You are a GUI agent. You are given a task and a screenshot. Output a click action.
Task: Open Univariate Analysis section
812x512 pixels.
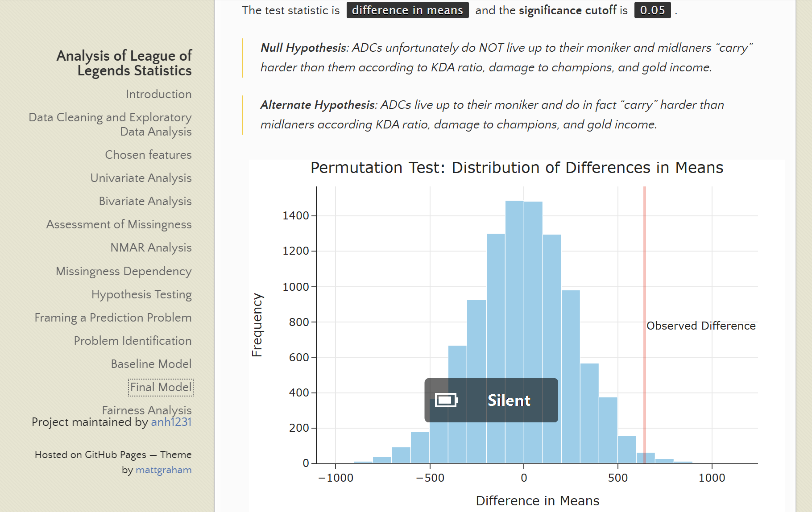[141, 178]
